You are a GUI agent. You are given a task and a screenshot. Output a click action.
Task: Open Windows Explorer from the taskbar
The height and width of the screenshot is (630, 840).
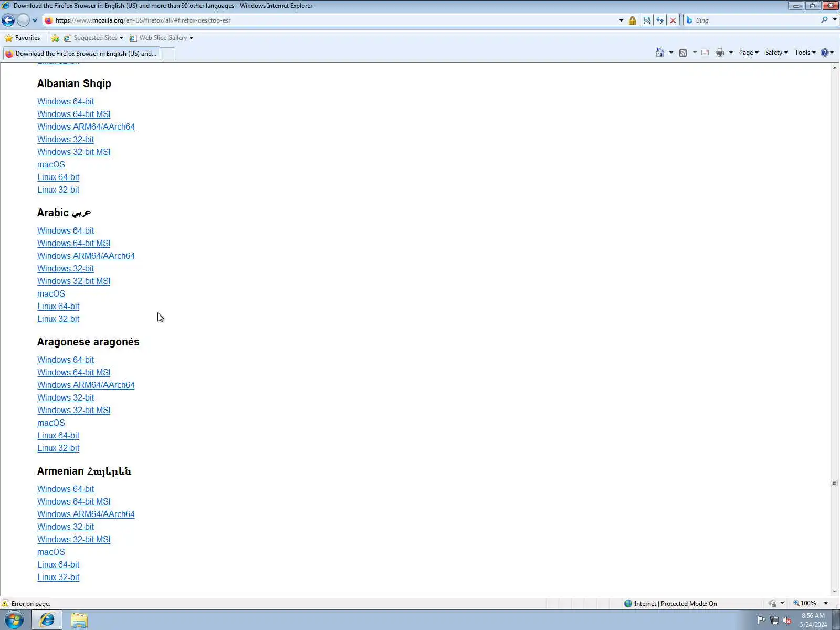tap(79, 620)
